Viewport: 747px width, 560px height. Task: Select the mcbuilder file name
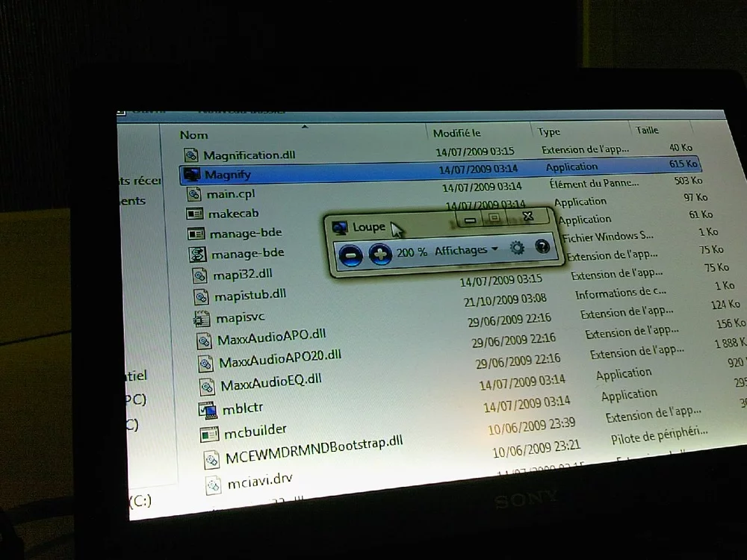point(255,432)
